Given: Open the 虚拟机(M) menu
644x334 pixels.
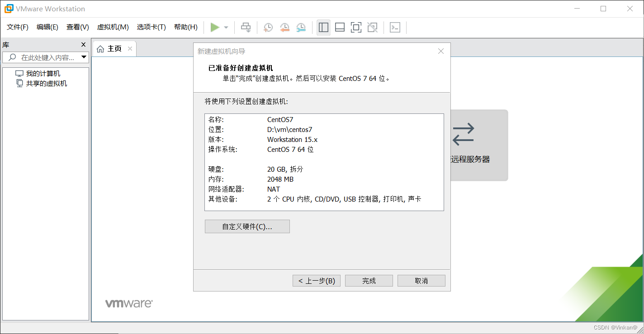Looking at the screenshot, I should point(113,27).
